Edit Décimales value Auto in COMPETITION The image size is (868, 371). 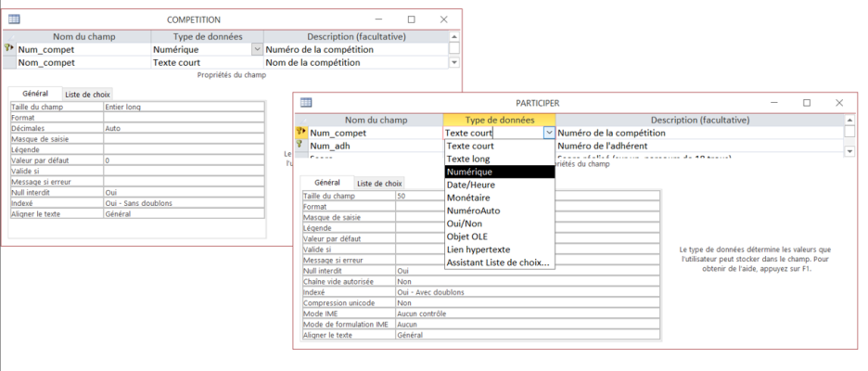(x=184, y=128)
